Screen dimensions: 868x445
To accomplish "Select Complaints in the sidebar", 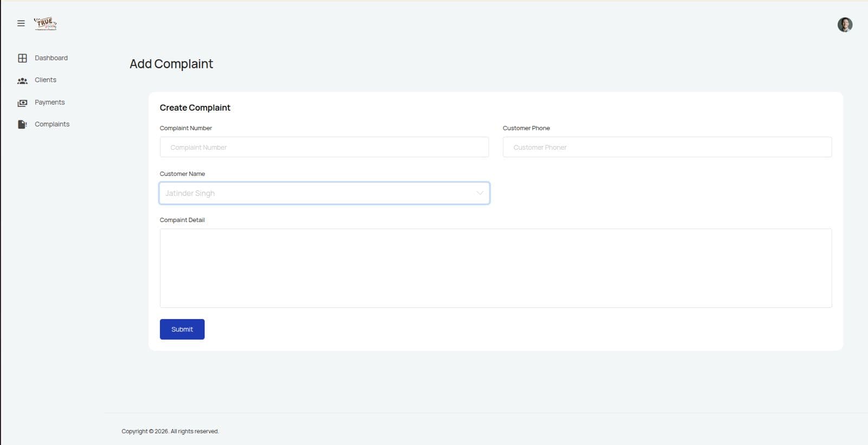I will click(x=52, y=124).
